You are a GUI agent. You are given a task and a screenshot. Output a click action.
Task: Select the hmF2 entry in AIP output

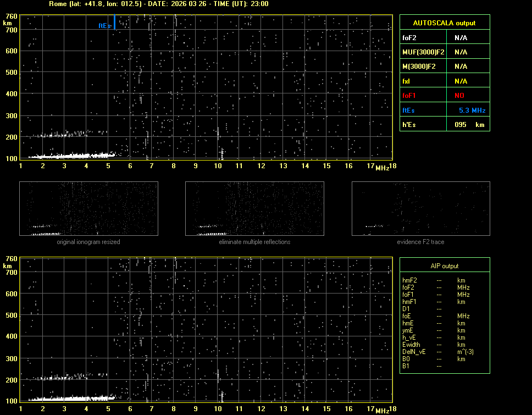[x=410, y=280]
